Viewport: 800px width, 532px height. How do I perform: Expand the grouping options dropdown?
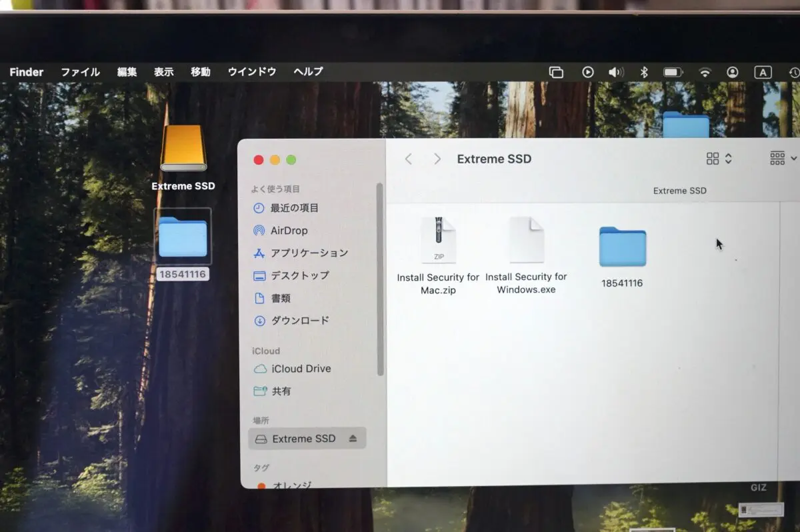tap(783, 159)
